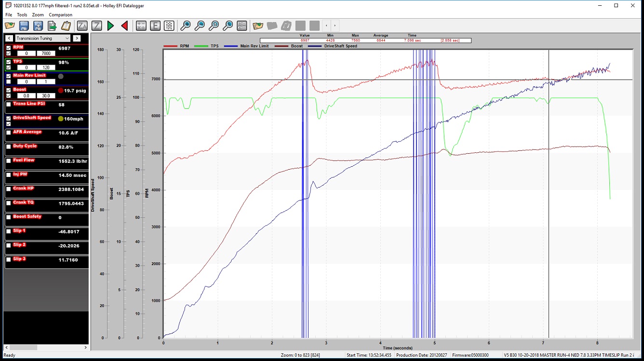Viewport: 644px width, 361px height.
Task: Enable the Slip 1 channel checkbox
Action: pyautogui.click(x=9, y=231)
